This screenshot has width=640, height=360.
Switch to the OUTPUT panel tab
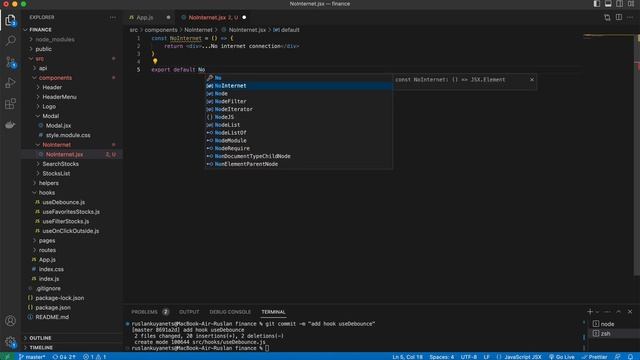click(x=189, y=312)
